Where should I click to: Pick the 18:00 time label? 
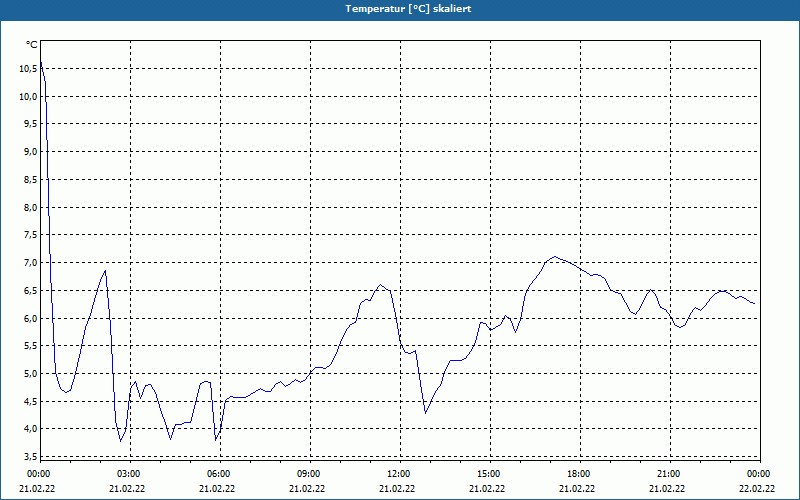(579, 474)
